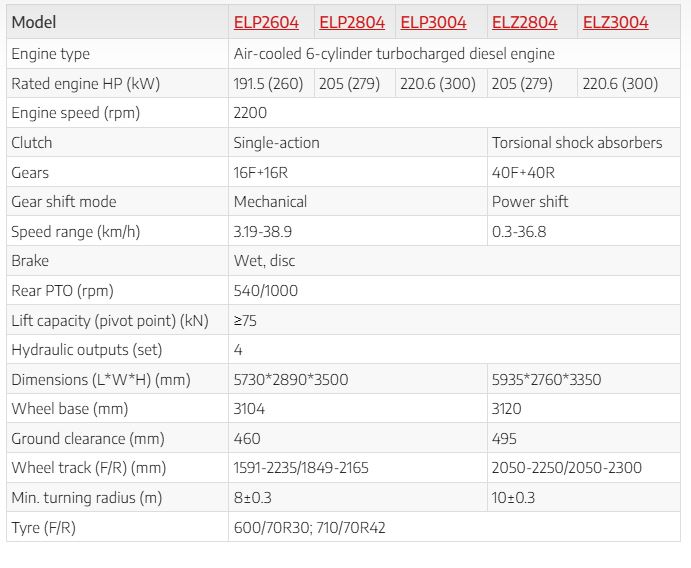The width and height of the screenshot is (691, 568).
Task: Click the "Model" header cell
Action: click(x=34, y=22)
